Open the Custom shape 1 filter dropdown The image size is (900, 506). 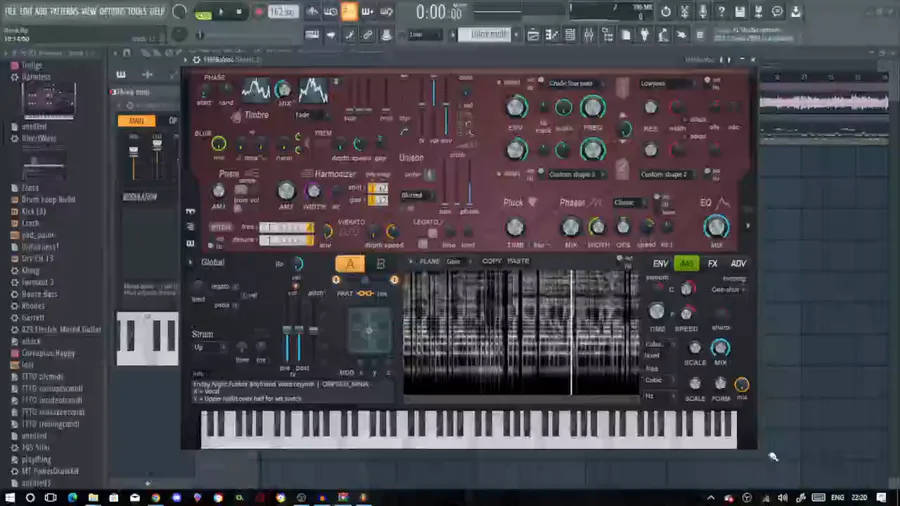pos(575,174)
